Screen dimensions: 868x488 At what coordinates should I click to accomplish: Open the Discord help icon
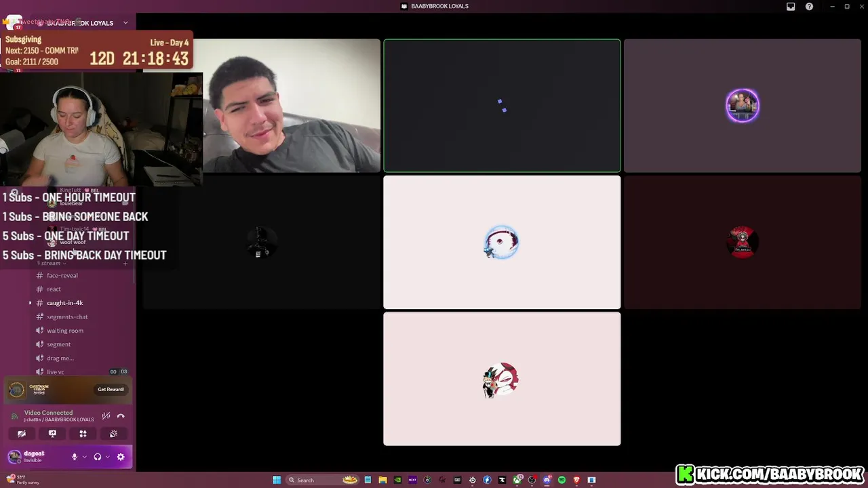click(809, 6)
